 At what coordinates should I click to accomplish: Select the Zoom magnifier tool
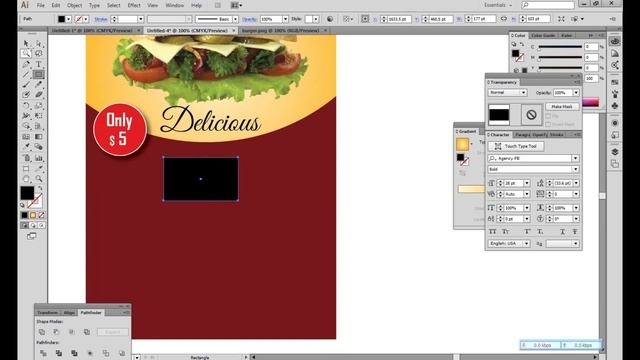[x=39, y=178]
